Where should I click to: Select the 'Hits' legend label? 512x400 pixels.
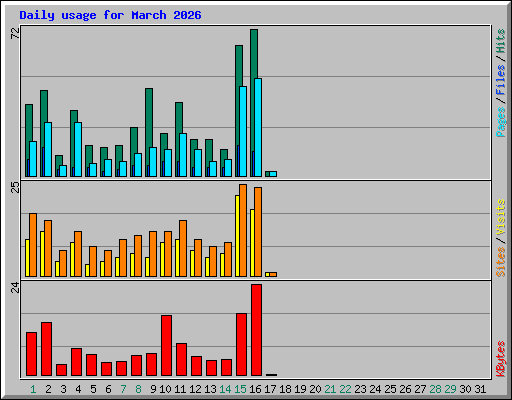(x=501, y=41)
